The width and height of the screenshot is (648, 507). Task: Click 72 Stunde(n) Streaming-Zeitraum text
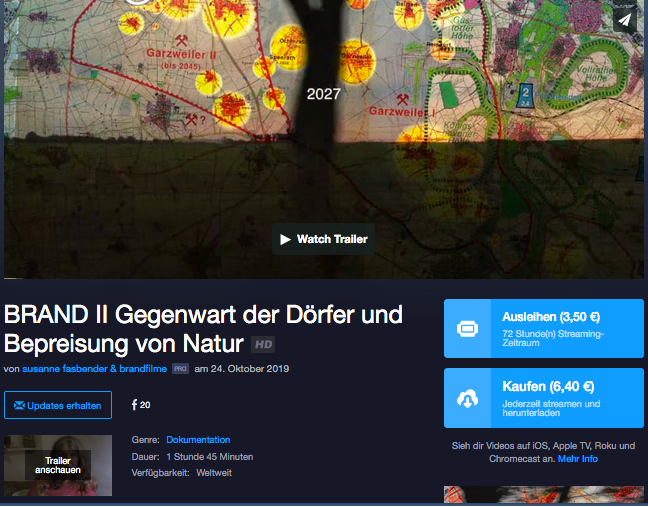553,338
